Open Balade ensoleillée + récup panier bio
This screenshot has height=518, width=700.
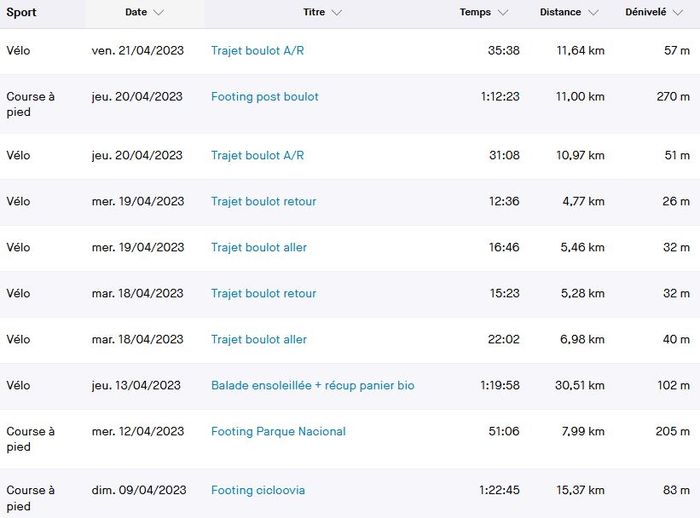tap(312, 385)
